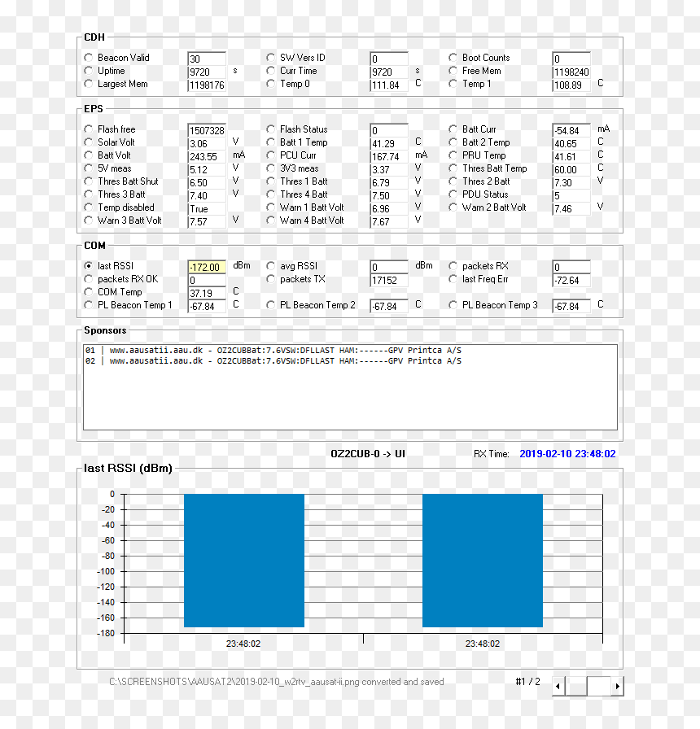Click the left arrow of the frame scrollbar
The width and height of the screenshot is (700, 729).
[x=558, y=686]
